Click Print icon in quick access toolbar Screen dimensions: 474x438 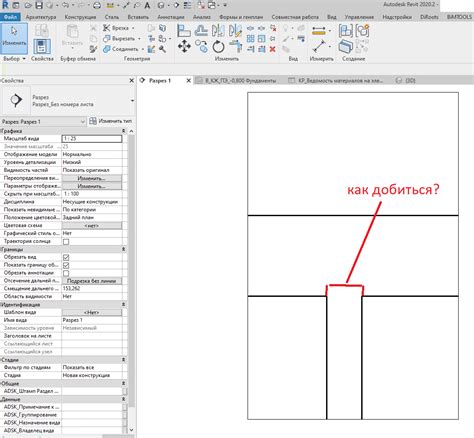coord(97,5)
